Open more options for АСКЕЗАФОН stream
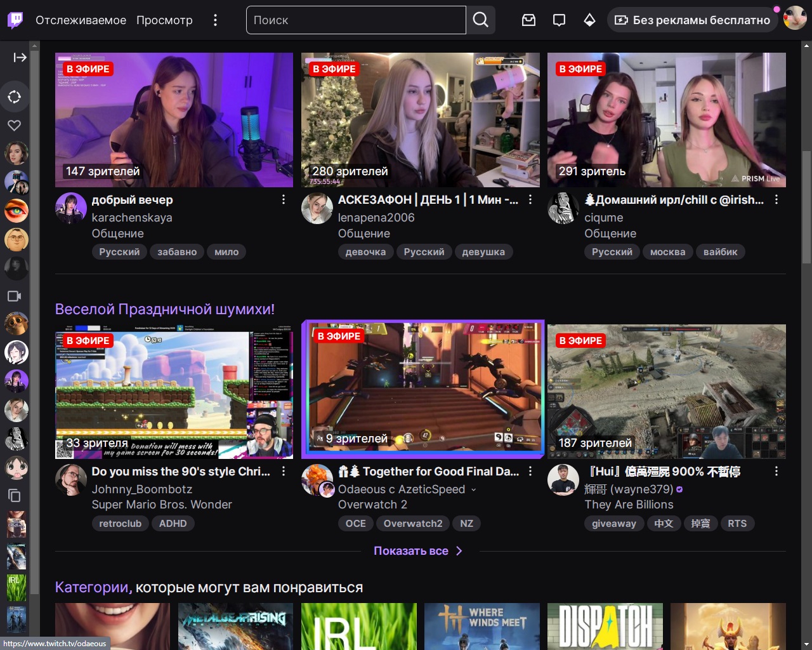 (x=530, y=200)
